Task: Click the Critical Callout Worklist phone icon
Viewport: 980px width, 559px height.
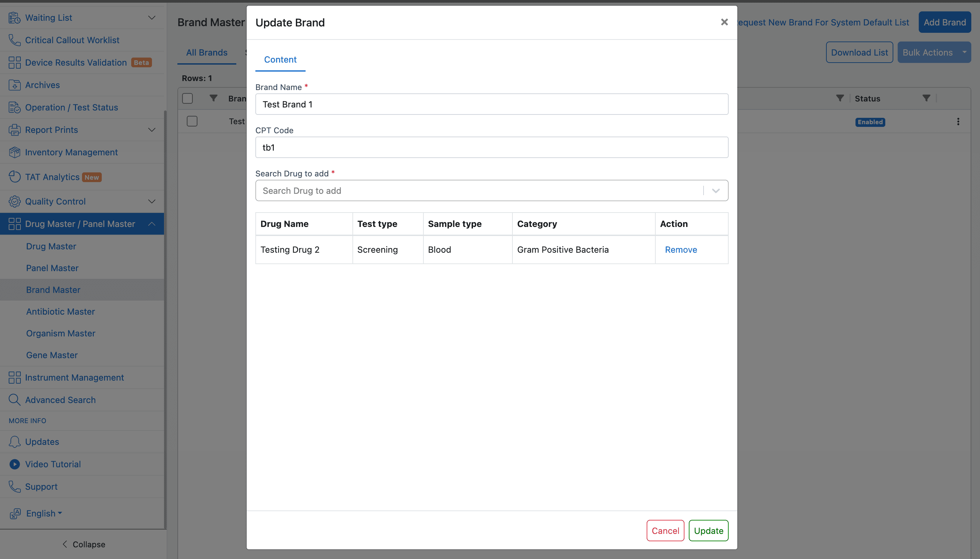Action: pos(15,40)
